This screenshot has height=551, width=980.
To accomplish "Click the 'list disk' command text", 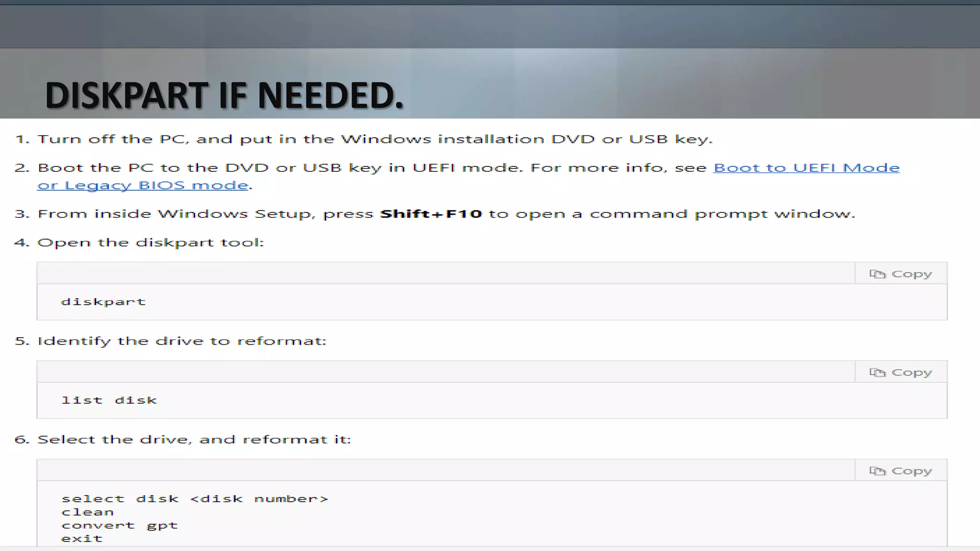I will 109,400.
